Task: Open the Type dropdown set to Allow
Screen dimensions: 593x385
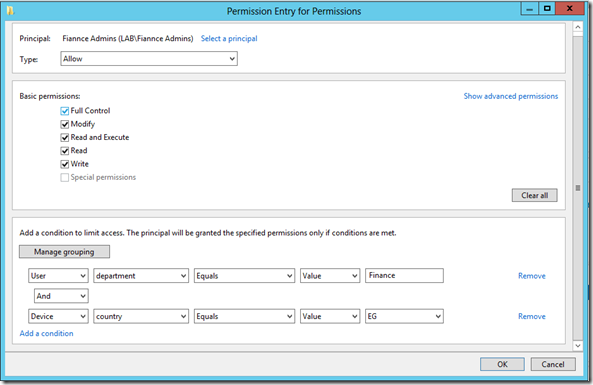Action: pos(149,59)
